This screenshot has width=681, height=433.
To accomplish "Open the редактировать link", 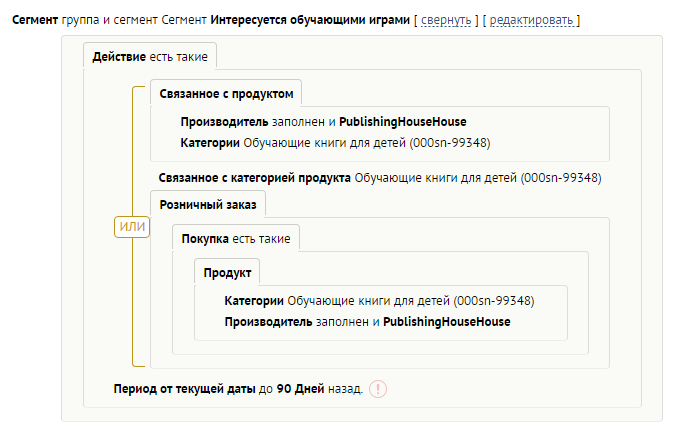I will point(531,20).
